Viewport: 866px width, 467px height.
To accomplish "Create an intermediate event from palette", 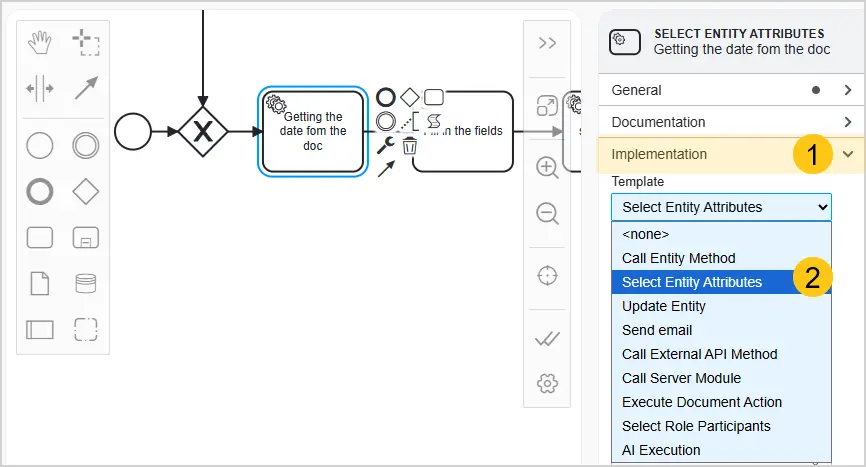I will [x=86, y=146].
